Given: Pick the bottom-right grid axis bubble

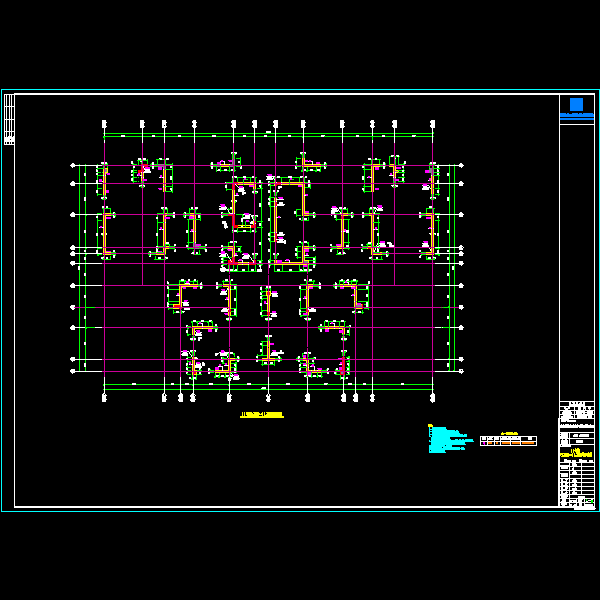Looking at the screenshot, I should (433, 398).
